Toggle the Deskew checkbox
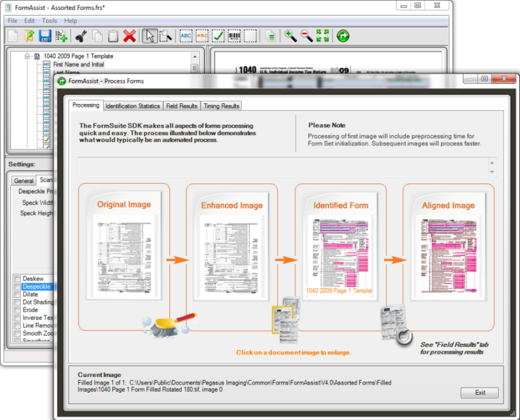 17,278
